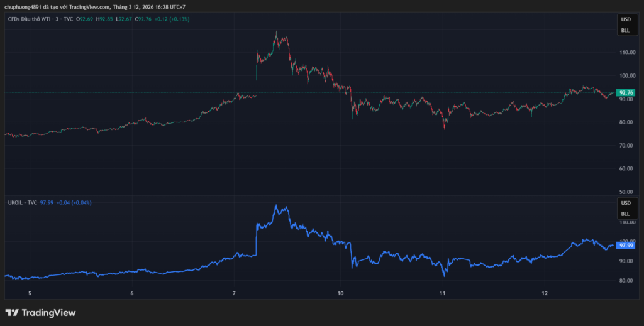Click date label 5 on the time axis
The image size is (644, 326).
tap(30, 293)
